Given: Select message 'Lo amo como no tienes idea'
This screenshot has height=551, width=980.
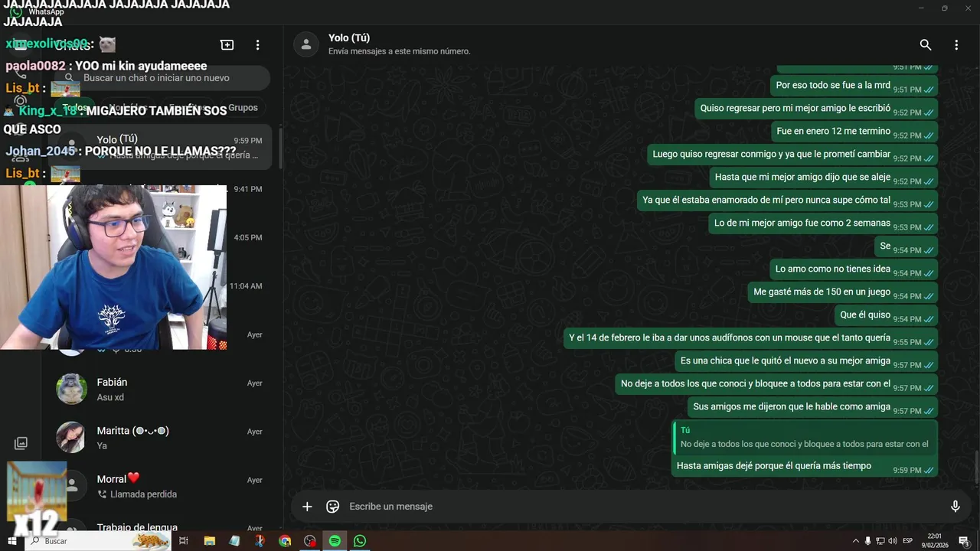Looking at the screenshot, I should [x=854, y=269].
